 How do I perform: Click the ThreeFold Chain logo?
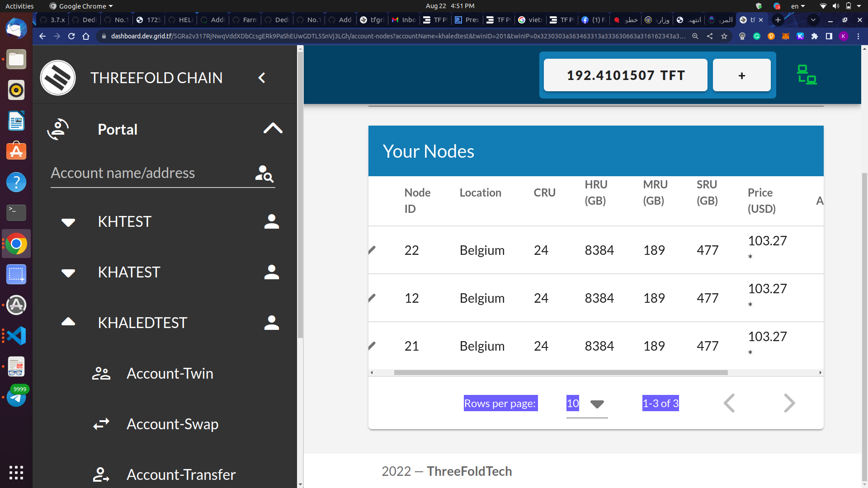pos(58,77)
